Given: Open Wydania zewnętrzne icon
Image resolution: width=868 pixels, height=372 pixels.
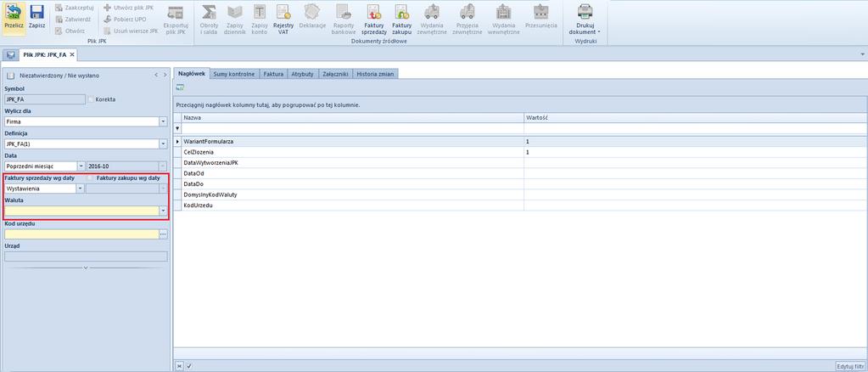Looking at the screenshot, I should pyautogui.click(x=431, y=13).
